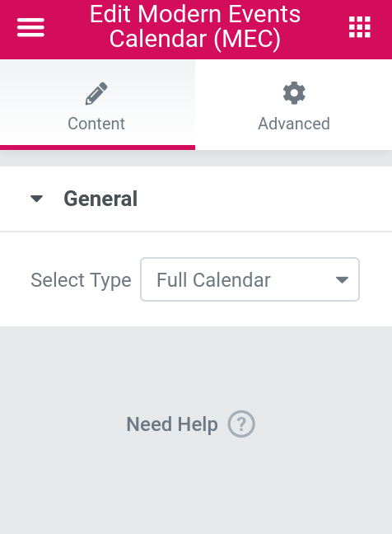Click the question mark help icon
392x534 pixels.
pyautogui.click(x=241, y=424)
